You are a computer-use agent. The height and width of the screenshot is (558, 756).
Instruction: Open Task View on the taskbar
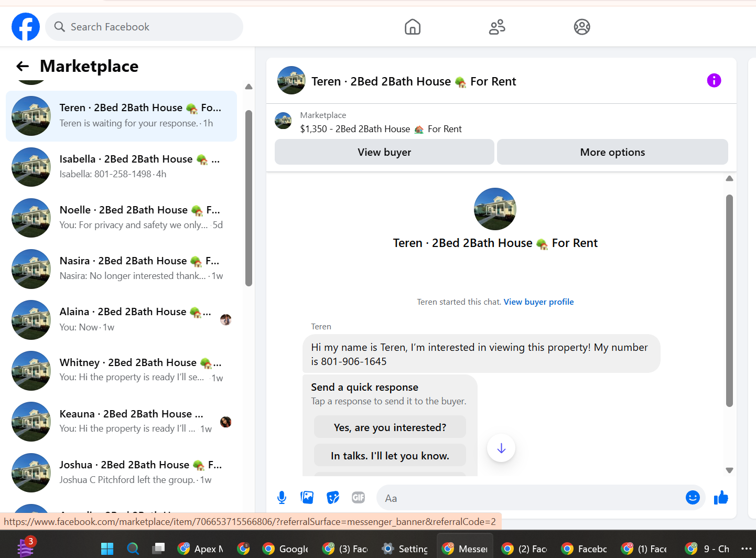[158, 549]
